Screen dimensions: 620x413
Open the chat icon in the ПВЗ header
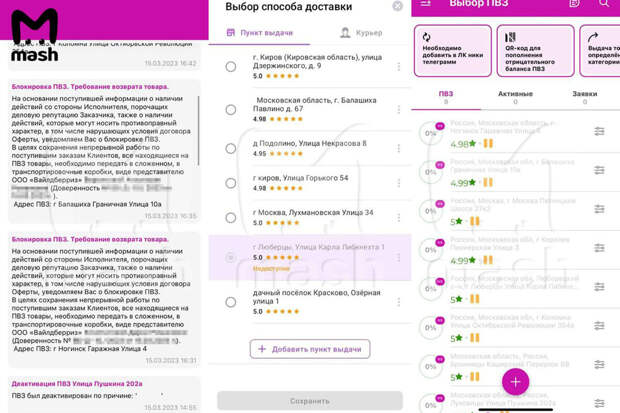coord(574,4)
